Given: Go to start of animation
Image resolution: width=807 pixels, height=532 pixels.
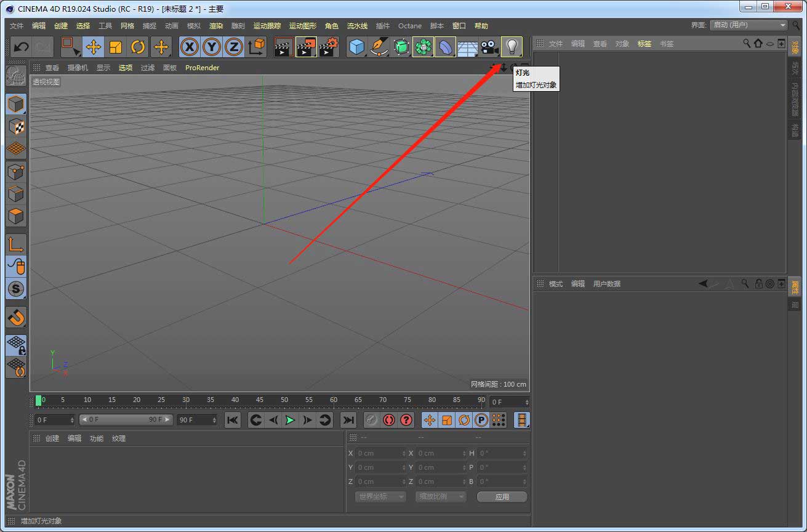Looking at the screenshot, I should (233, 420).
